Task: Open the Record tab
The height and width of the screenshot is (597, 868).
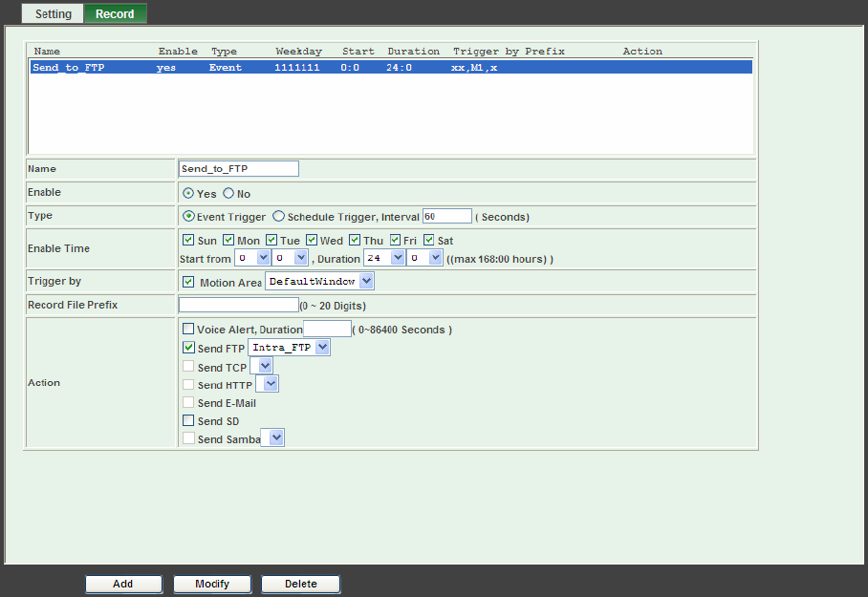Action: click(x=115, y=13)
